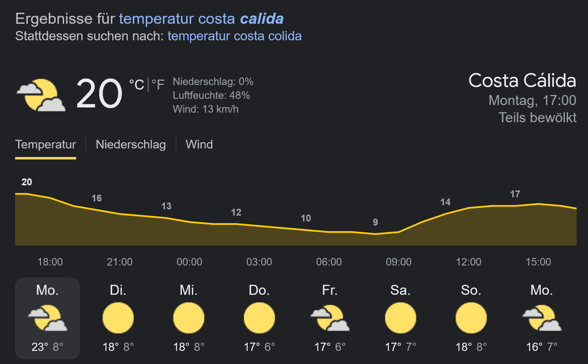Screen dimensions: 588x364
Task: Click the current partly cloudy icon beside 20
Action: click(x=41, y=95)
